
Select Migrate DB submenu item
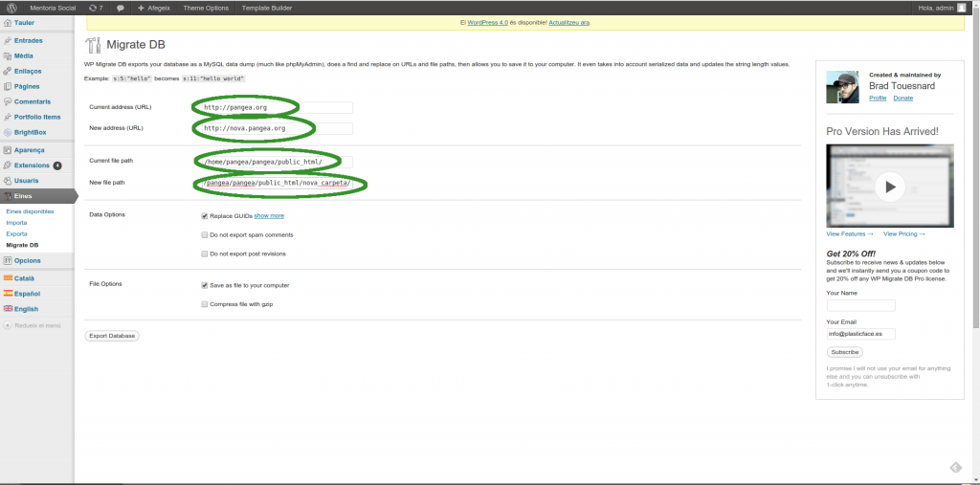click(23, 245)
